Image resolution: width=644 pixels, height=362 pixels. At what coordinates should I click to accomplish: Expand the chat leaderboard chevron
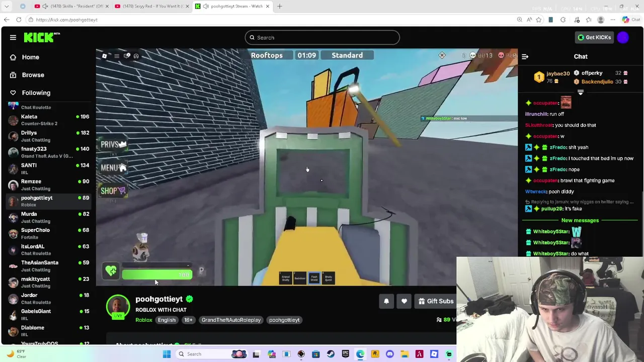(x=581, y=93)
